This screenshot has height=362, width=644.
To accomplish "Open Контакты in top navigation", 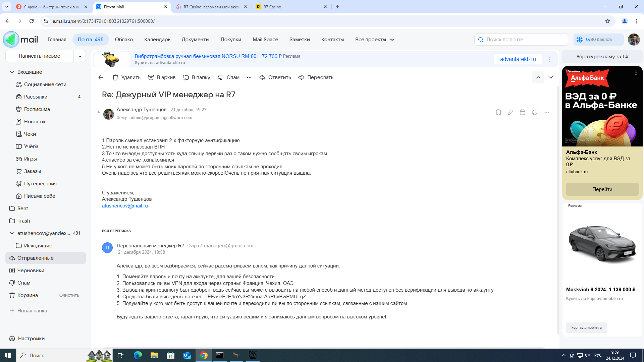I will (332, 40).
